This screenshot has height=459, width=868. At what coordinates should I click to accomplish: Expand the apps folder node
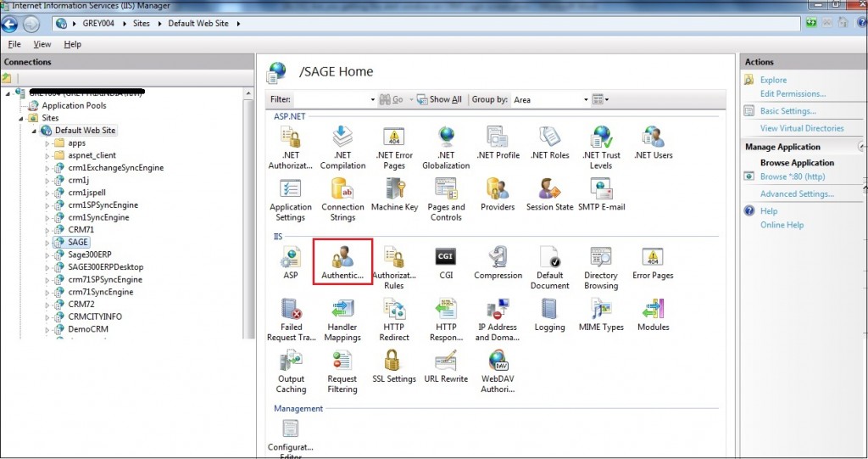tap(47, 143)
